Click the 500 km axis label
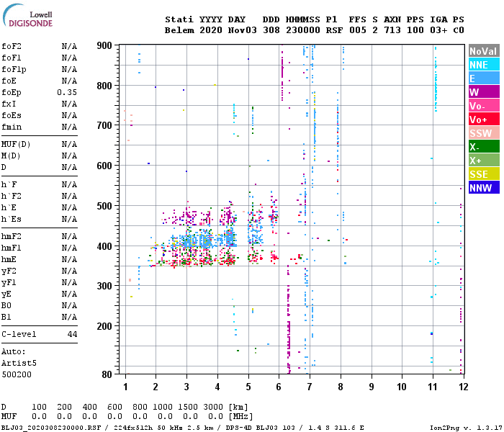 pyautogui.click(x=104, y=206)
